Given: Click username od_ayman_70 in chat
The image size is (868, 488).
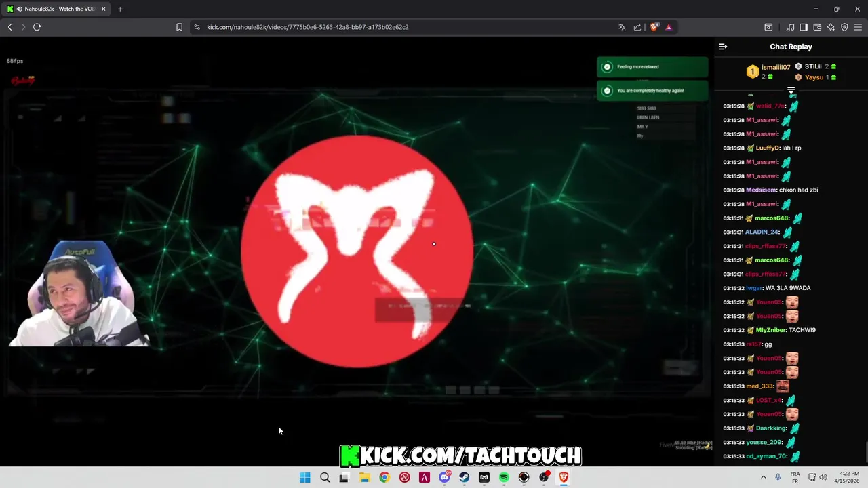Looking at the screenshot, I should [767, 456].
